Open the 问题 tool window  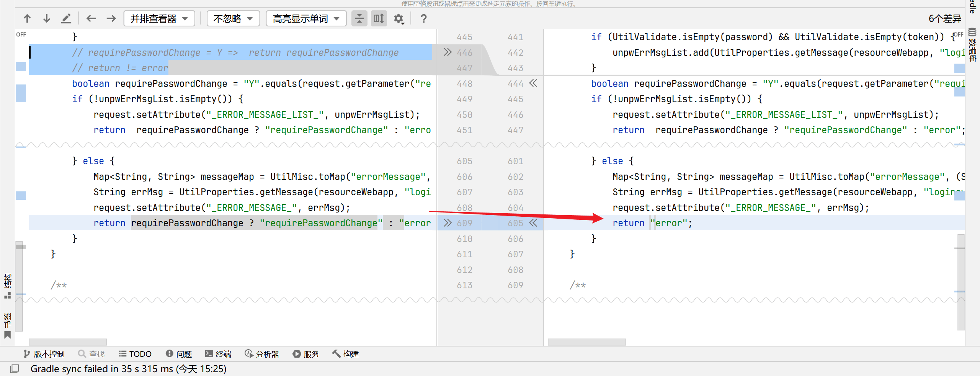[x=179, y=354]
